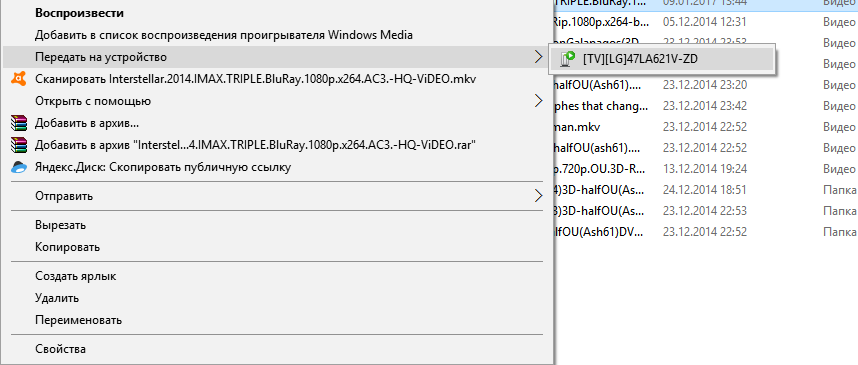The height and width of the screenshot is (365, 858).
Task: Choose 'Переименовать' option
Action: point(278,320)
